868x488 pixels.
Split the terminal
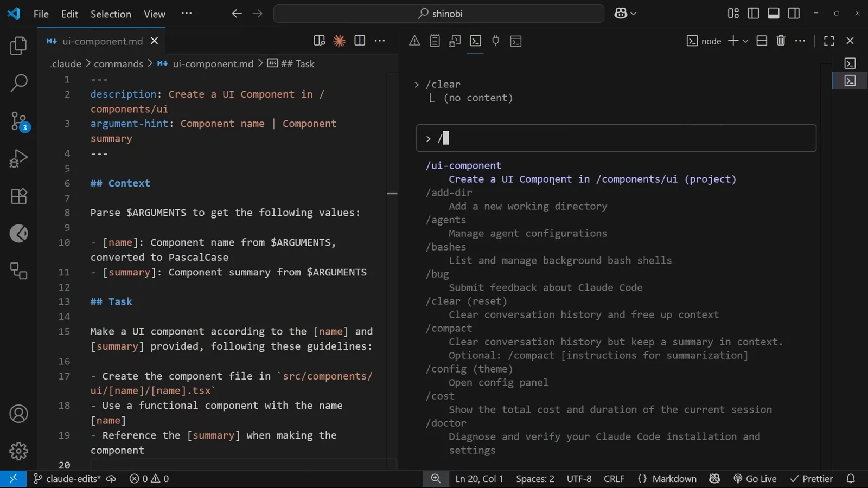pos(762,41)
